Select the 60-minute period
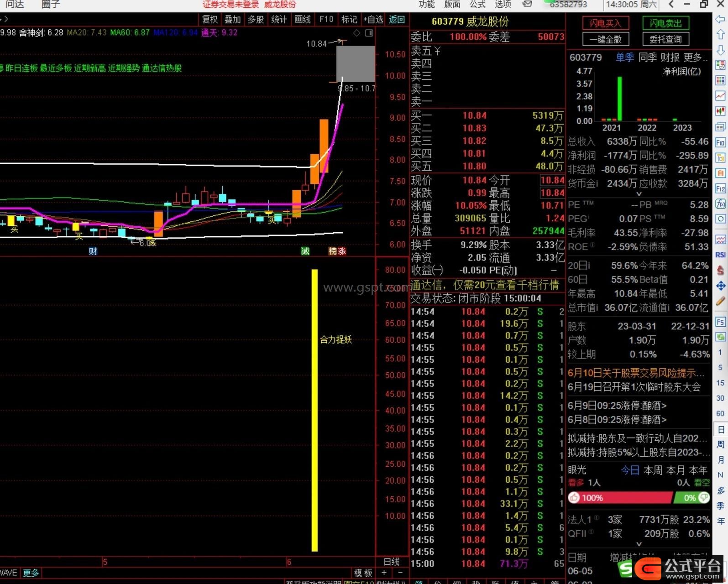The width and height of the screenshot is (728, 584). [720, 413]
